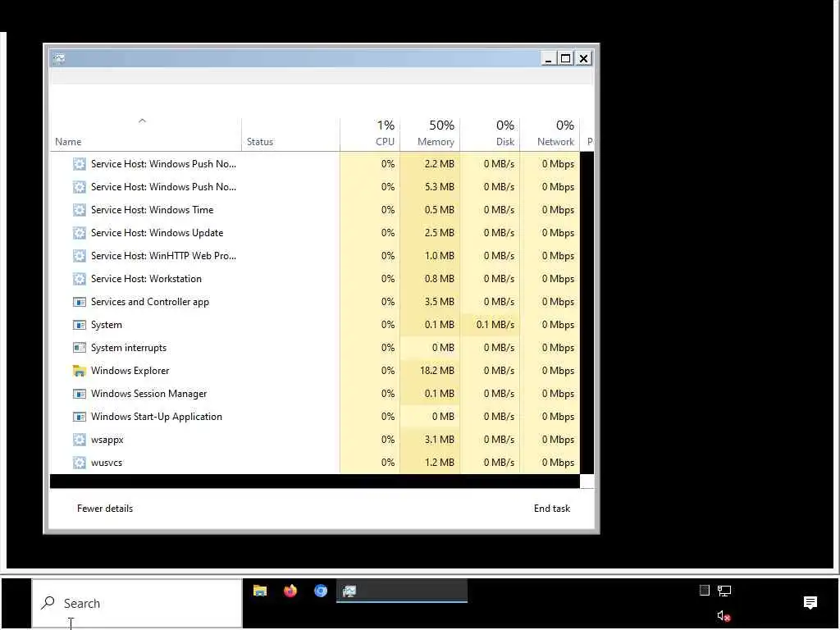Click Fewer details
The width and height of the screenshot is (840, 630).
pos(105,509)
